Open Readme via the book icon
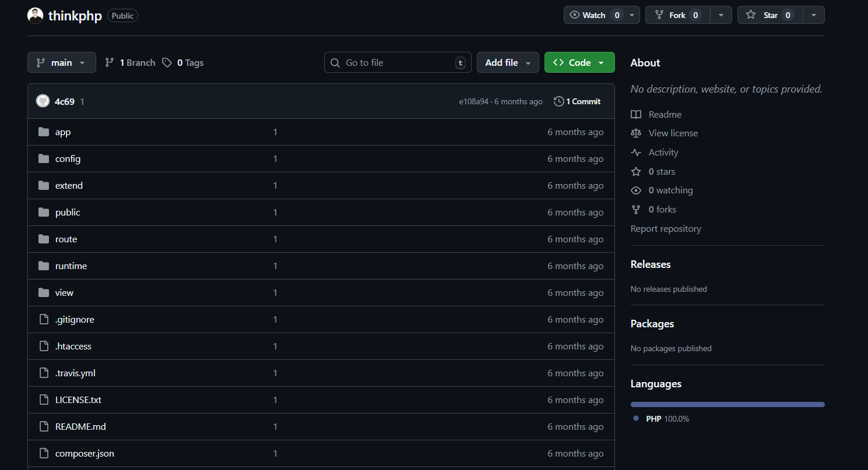Image resolution: width=868 pixels, height=470 pixels. (x=636, y=115)
